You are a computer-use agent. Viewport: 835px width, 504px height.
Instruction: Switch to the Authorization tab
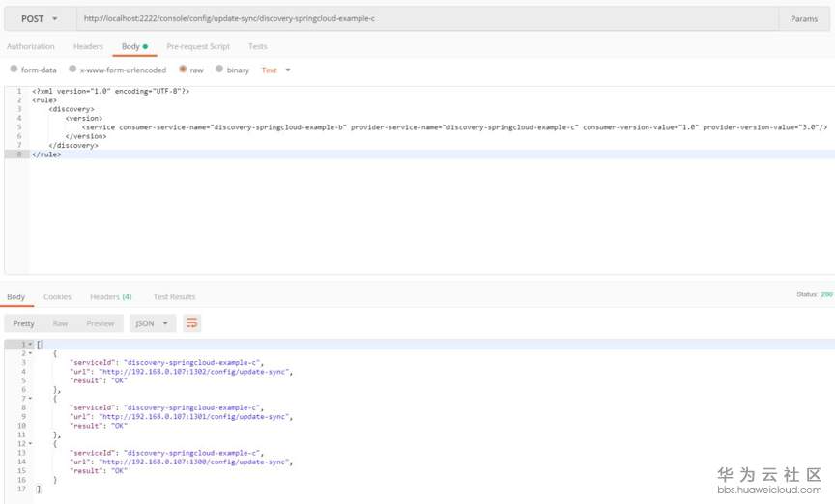[x=30, y=47]
